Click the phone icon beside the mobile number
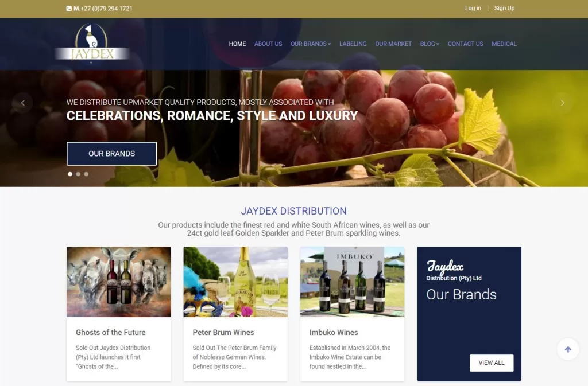588x386 pixels. click(69, 9)
